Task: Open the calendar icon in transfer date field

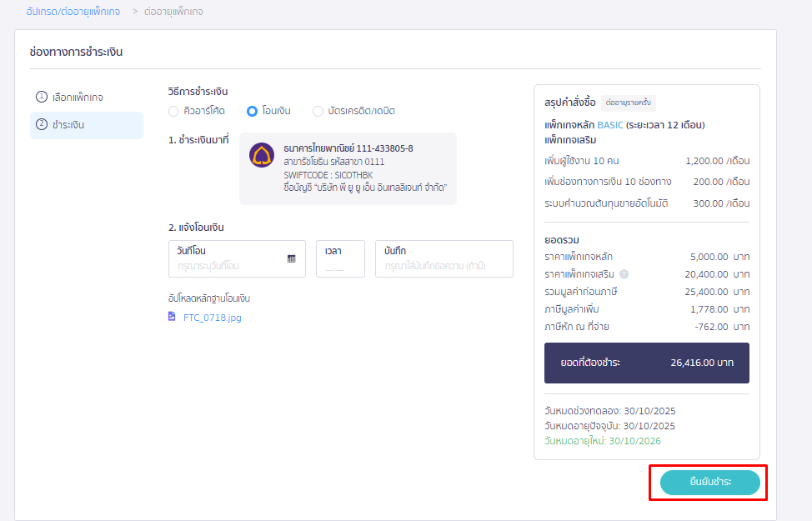Action: click(x=291, y=258)
